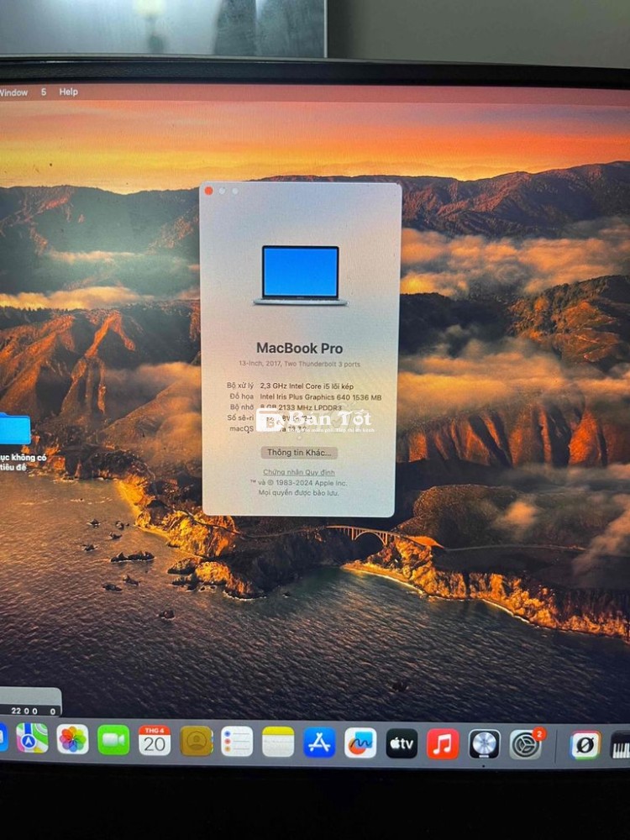The width and height of the screenshot is (630, 840).
Task: Open the Window menu
Action: point(14,92)
